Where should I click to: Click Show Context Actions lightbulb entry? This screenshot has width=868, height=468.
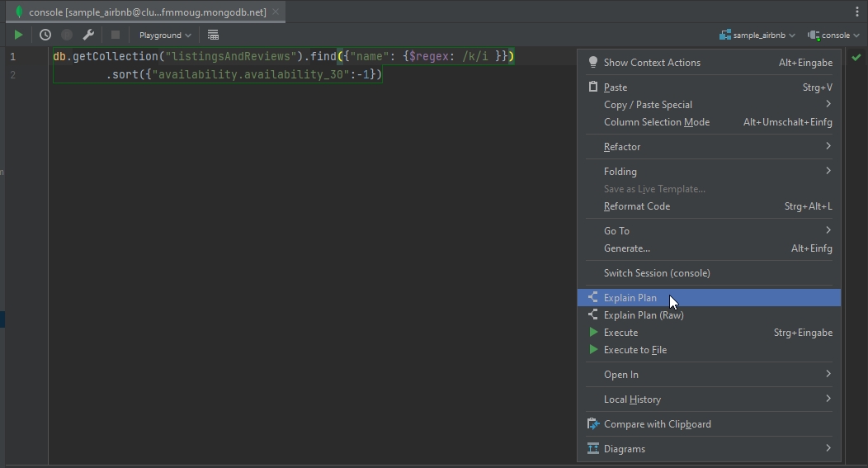[x=652, y=63]
